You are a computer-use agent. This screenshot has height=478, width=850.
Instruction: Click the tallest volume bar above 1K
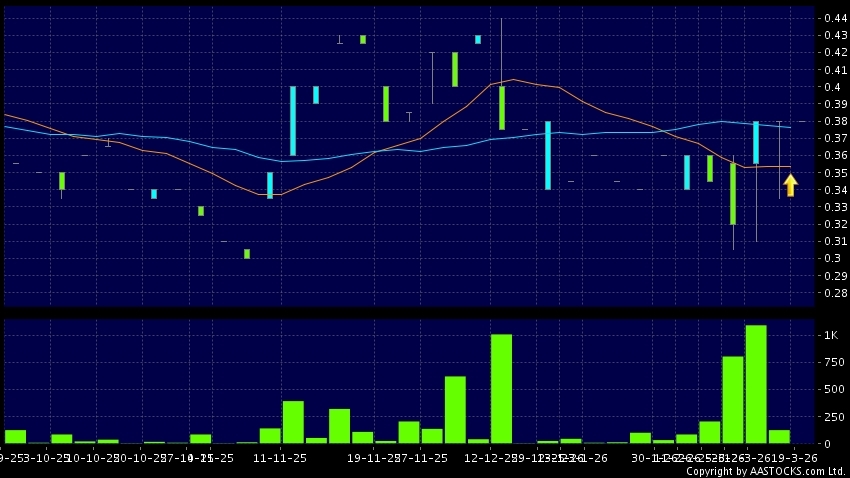756,384
